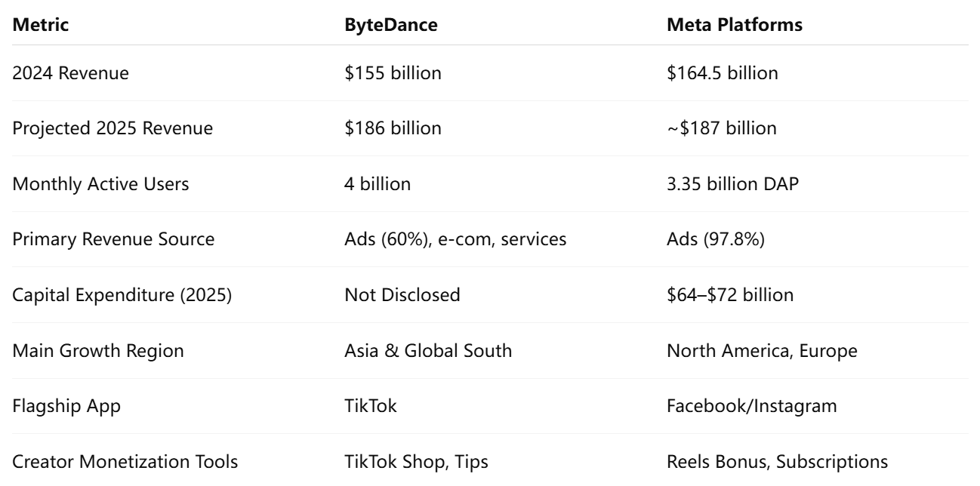The width and height of the screenshot is (980, 486).
Task: Select the ByteDance column header
Action: point(381,25)
